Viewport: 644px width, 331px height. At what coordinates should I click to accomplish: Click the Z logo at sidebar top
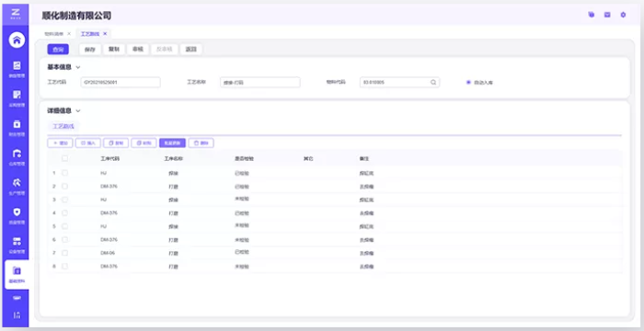(x=16, y=14)
